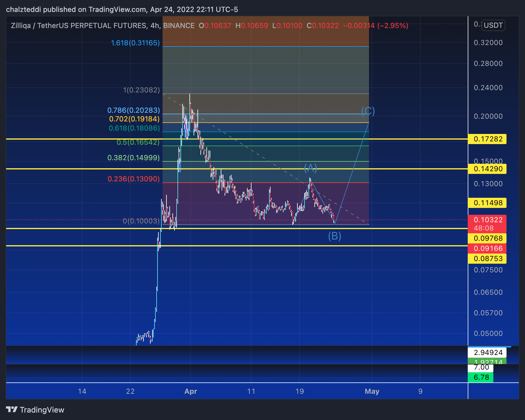
Task: Click the 0.236(0.13090) Fibonacci label
Action: coord(134,179)
